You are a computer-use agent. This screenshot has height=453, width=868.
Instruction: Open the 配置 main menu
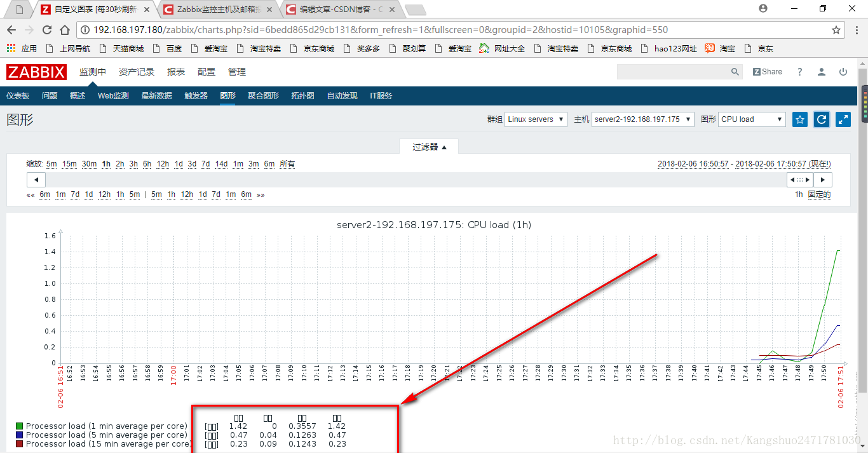click(x=207, y=72)
